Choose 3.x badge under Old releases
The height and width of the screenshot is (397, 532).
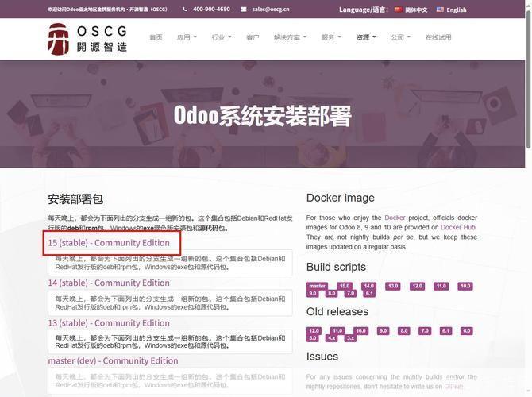[350, 338]
